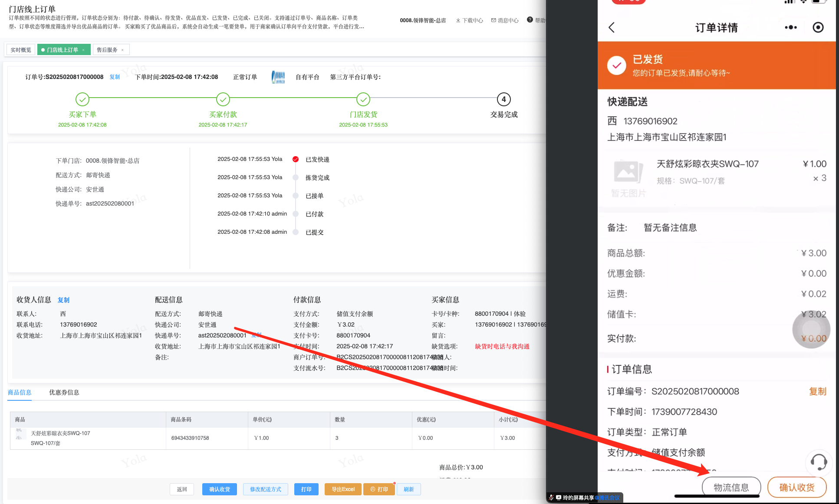Click 修改配送方式 button
The height and width of the screenshot is (504, 839).
click(265, 489)
